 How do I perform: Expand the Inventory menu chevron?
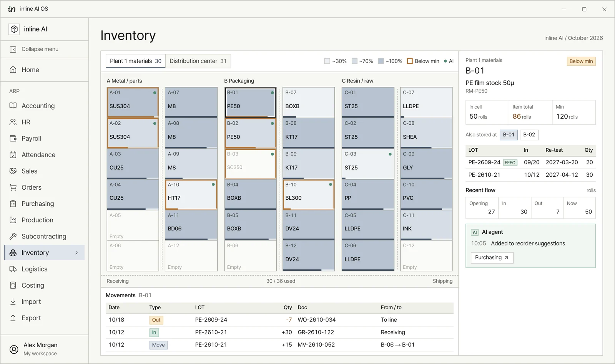tap(76, 253)
